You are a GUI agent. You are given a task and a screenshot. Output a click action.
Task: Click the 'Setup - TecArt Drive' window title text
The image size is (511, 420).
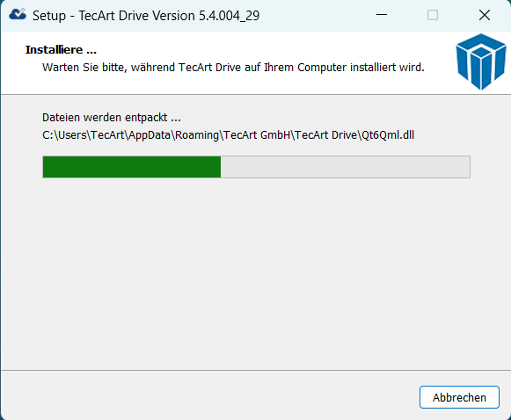tap(105, 16)
